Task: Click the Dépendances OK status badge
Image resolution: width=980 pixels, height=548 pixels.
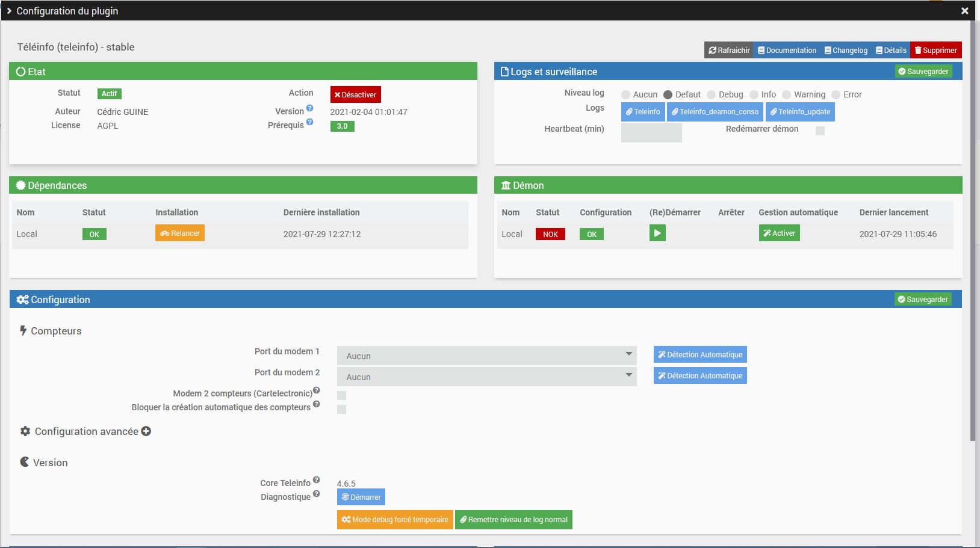Action: click(95, 235)
